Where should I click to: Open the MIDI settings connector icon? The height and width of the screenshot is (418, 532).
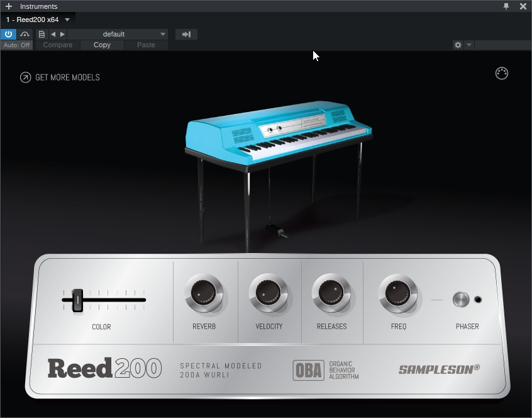tap(501, 74)
